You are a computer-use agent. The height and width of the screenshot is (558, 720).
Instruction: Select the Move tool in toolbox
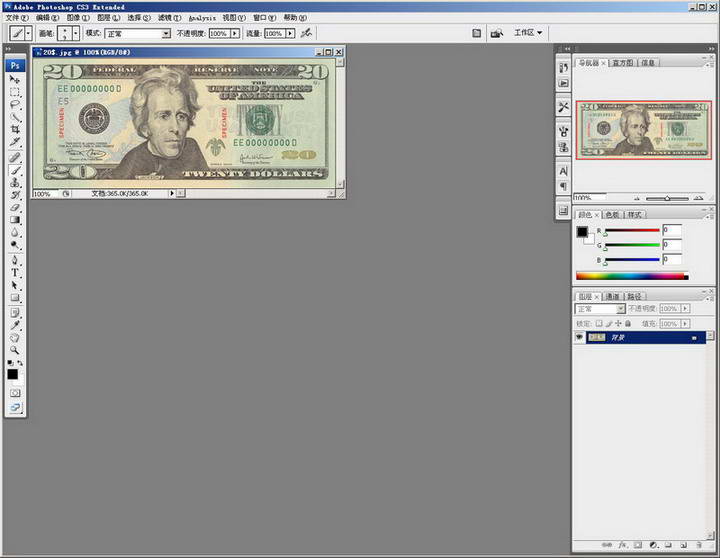15,79
